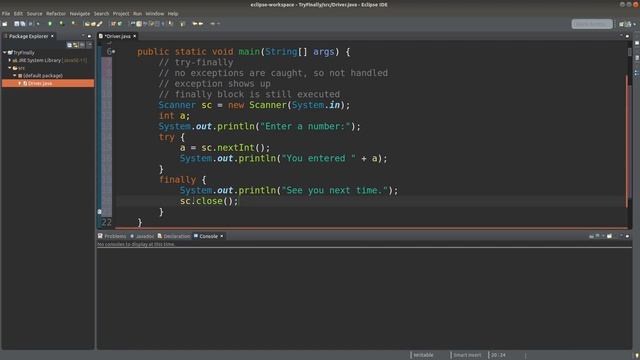Minimize the editor area
This screenshot has width=640, height=360.
622,36
